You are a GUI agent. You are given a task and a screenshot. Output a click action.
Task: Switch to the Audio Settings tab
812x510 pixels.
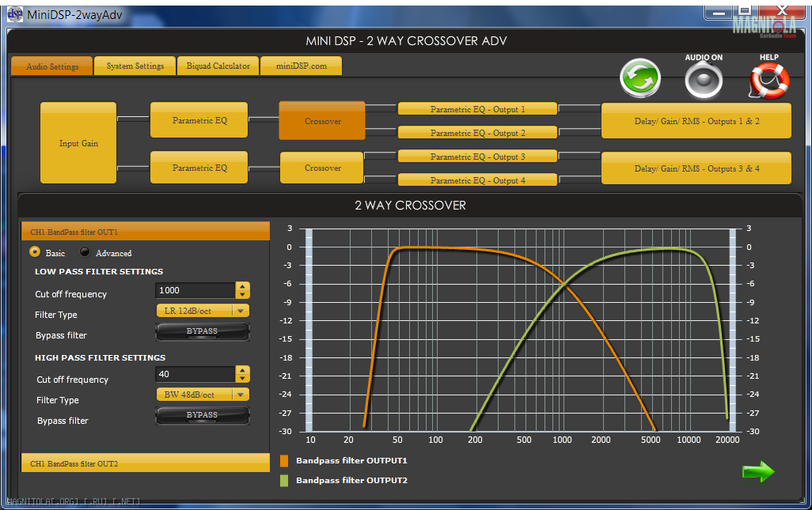tap(51, 66)
